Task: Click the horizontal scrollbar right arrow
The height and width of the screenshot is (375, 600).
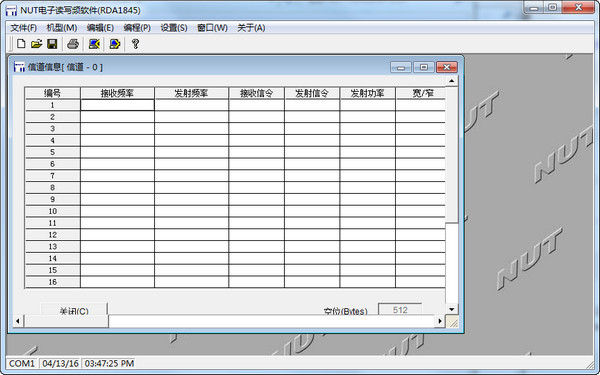Action: [440, 321]
